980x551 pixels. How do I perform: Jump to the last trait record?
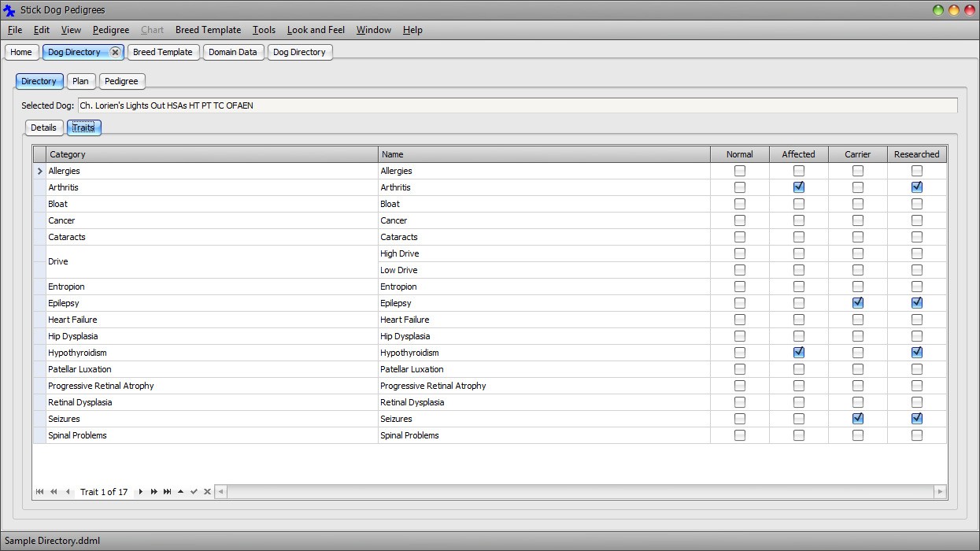click(167, 491)
